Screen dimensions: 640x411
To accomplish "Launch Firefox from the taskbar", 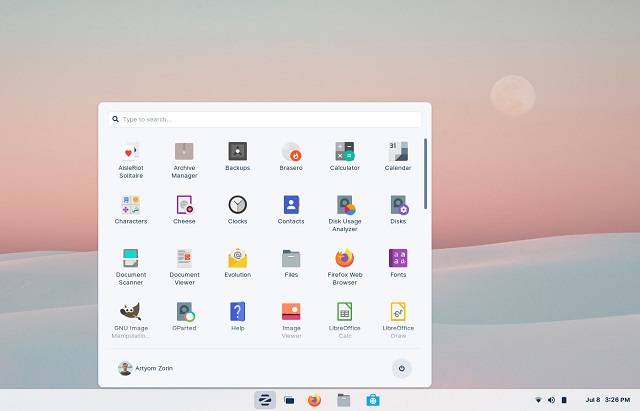I will 314,400.
